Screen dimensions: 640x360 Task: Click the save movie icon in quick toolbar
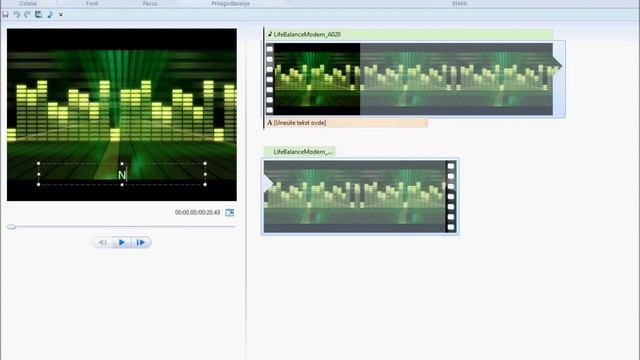click(x=38, y=15)
